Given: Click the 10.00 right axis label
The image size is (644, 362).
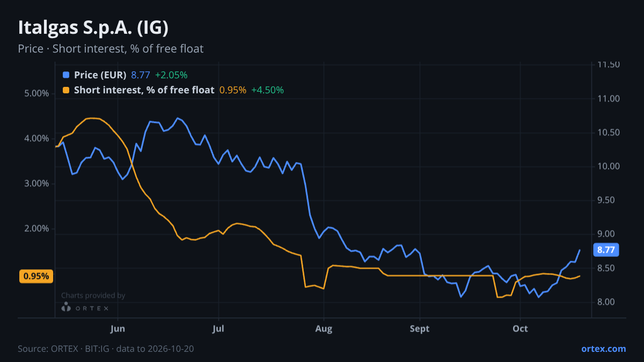Looking at the screenshot, I should pos(608,166).
